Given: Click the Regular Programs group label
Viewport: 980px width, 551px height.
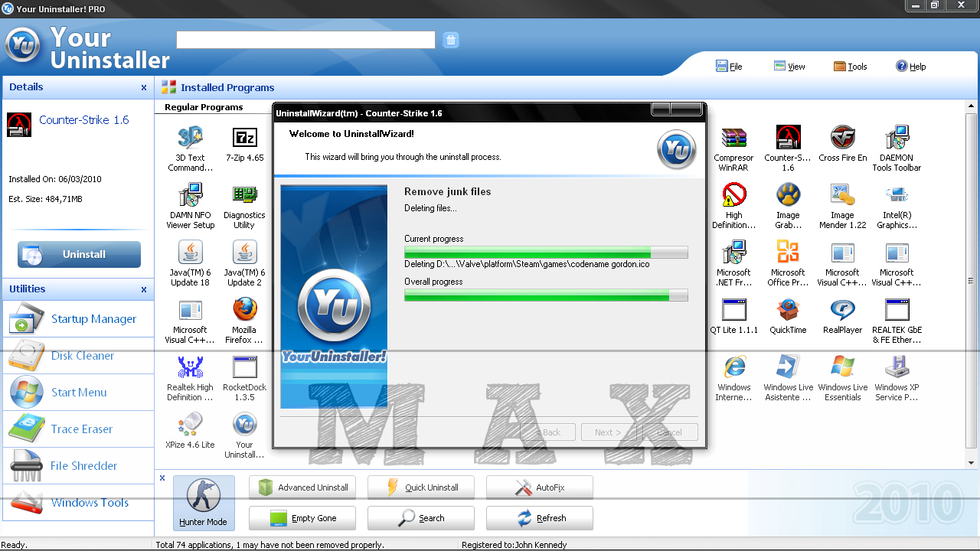Looking at the screenshot, I should pyautogui.click(x=204, y=107).
